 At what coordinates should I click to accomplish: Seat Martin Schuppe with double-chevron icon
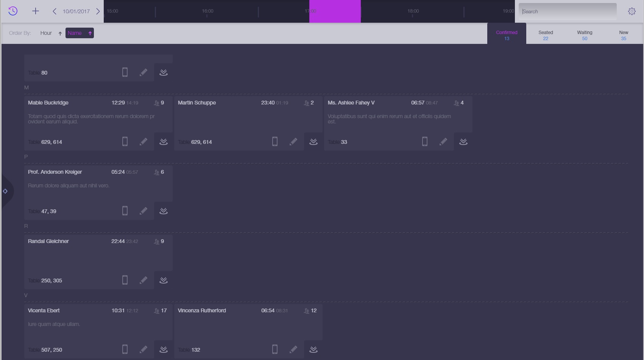coord(313,142)
